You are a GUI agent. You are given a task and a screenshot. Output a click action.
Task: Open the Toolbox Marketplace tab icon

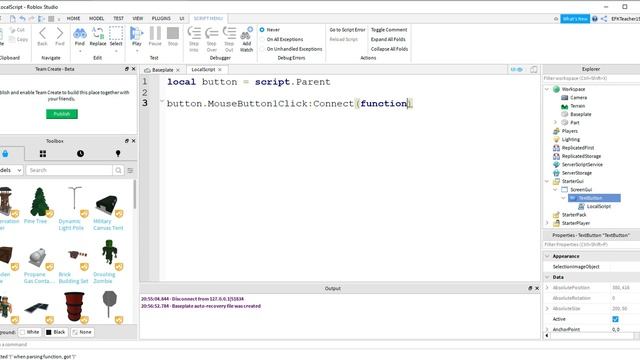point(5,153)
